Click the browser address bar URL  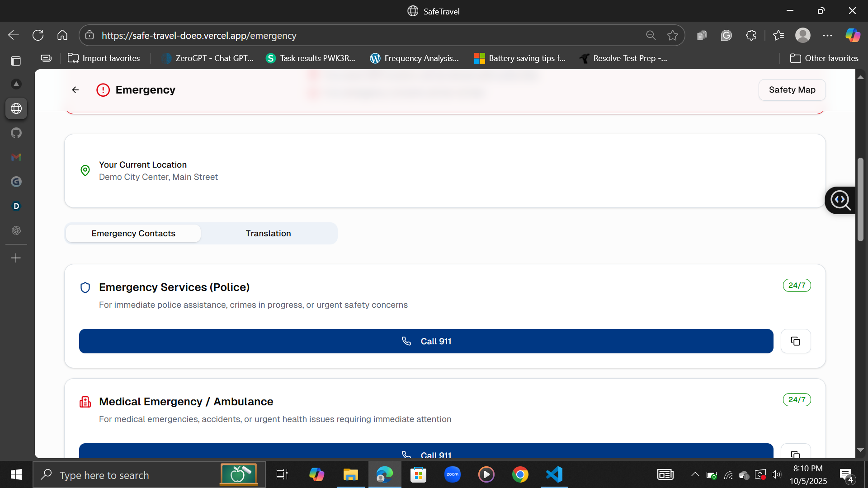pyautogui.click(x=199, y=35)
